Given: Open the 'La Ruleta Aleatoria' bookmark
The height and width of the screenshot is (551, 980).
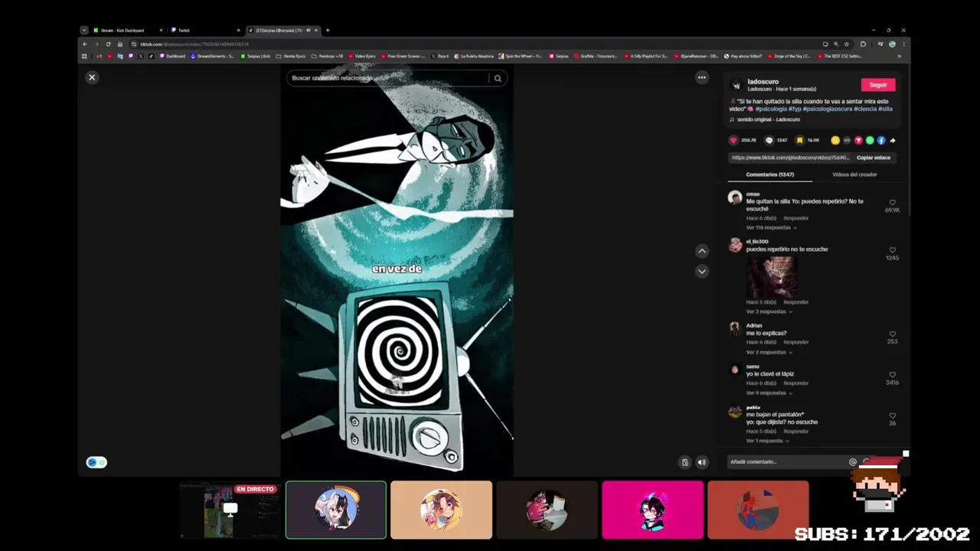Looking at the screenshot, I should [x=474, y=56].
